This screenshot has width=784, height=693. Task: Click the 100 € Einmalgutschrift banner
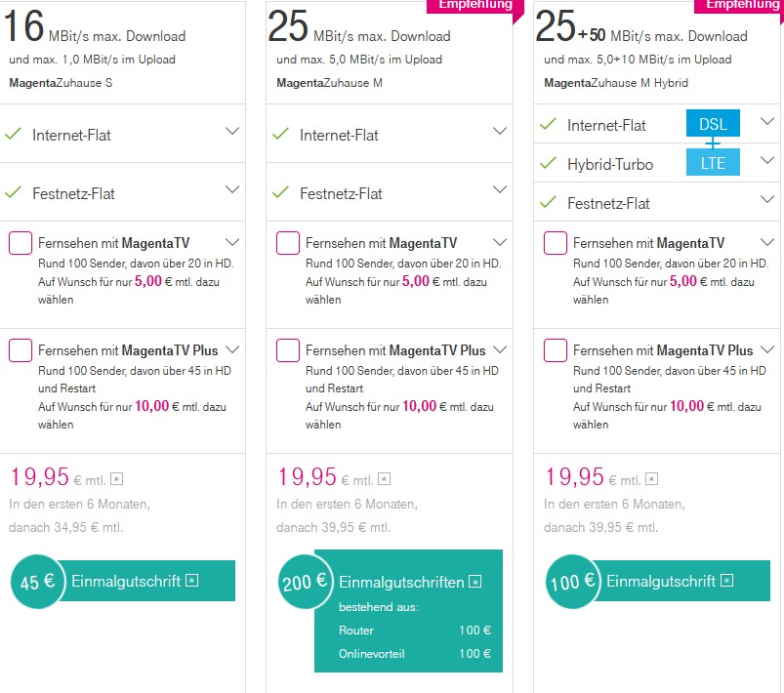coord(658,581)
